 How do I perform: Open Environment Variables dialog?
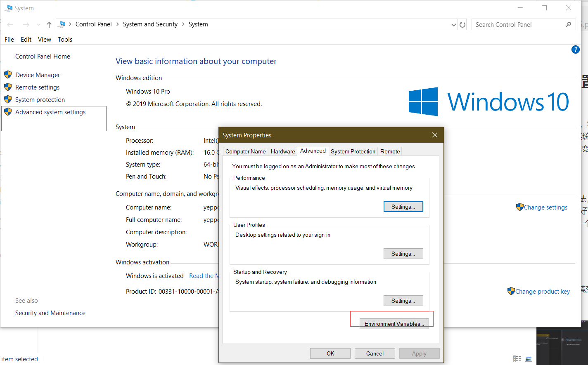point(394,324)
